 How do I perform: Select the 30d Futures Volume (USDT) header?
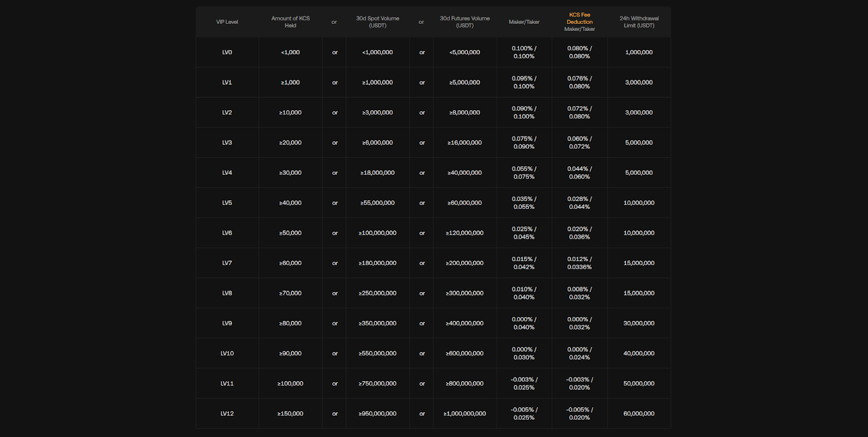[464, 22]
